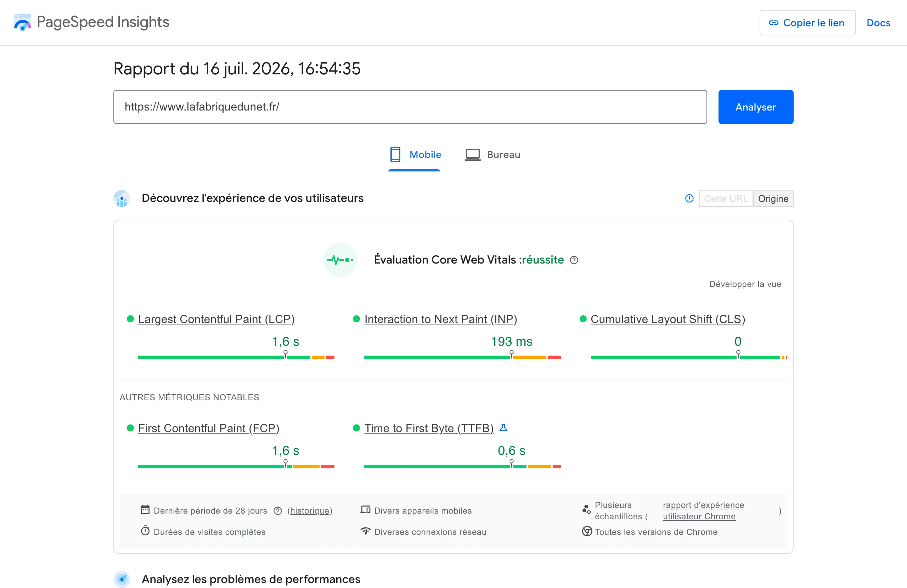The image size is (907, 588).
Task: Click the LCP distribution bar
Action: coord(236,357)
